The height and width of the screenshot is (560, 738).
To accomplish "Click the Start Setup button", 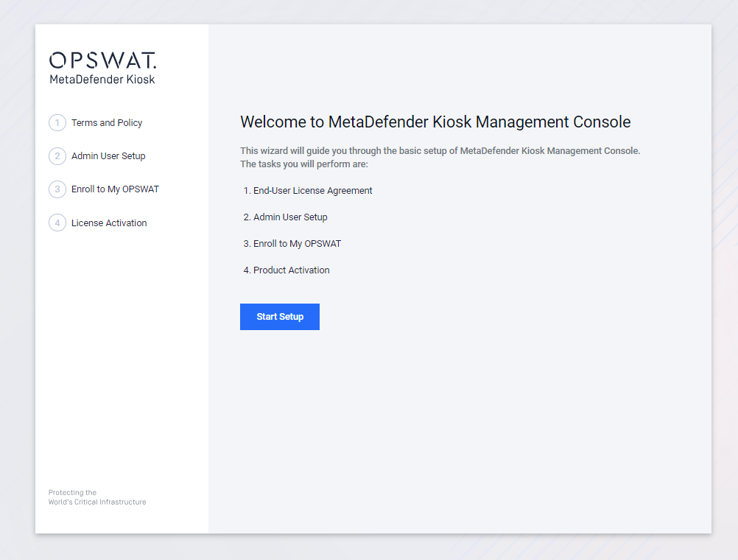I will [280, 317].
